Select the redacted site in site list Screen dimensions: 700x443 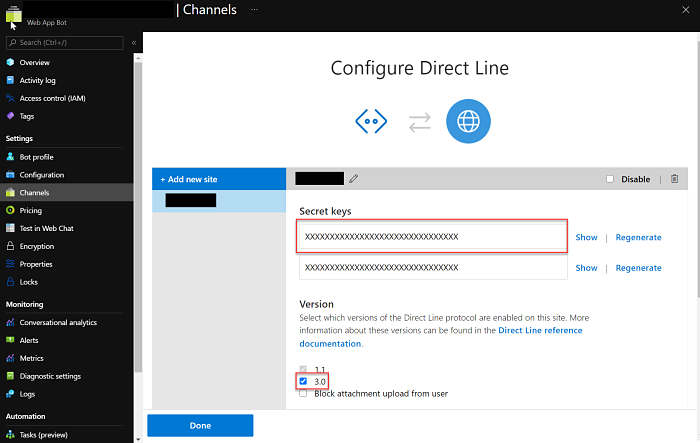pyautogui.click(x=219, y=201)
